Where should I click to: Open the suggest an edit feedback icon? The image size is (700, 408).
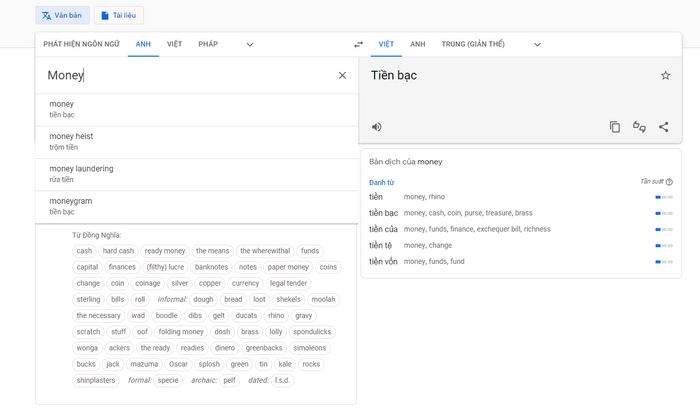click(x=639, y=127)
